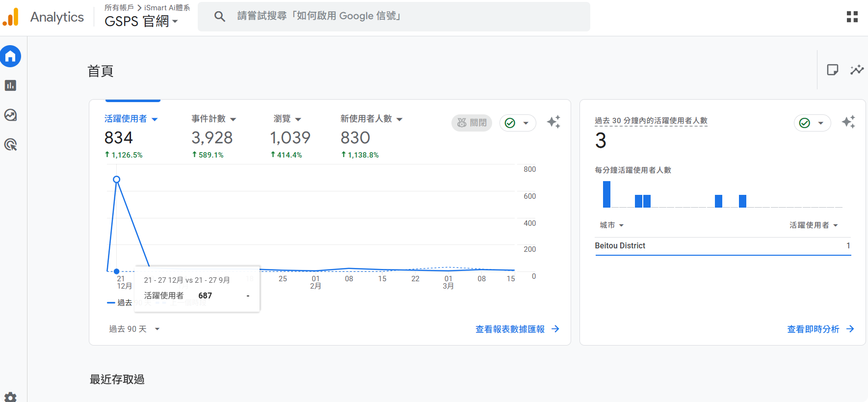Click the Insights sparkline icon at top right

tap(857, 70)
